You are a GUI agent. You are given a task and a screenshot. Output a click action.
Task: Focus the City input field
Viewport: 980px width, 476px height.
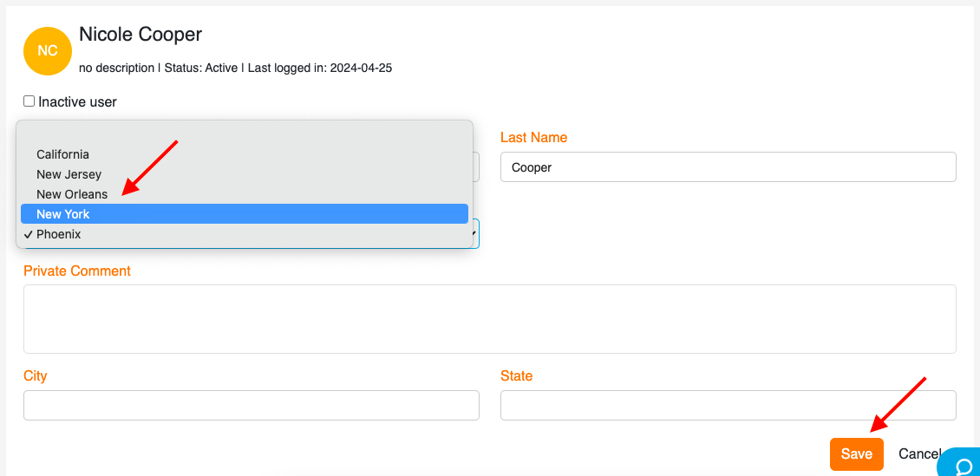coord(252,406)
